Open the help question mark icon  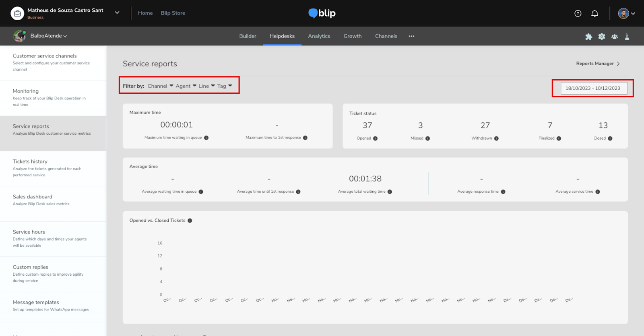578,13
